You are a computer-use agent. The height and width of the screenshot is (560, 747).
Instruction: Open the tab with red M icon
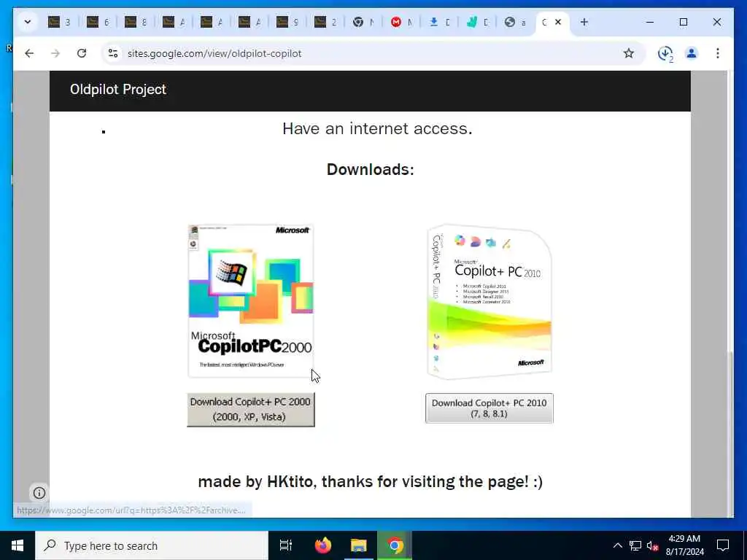coord(402,22)
